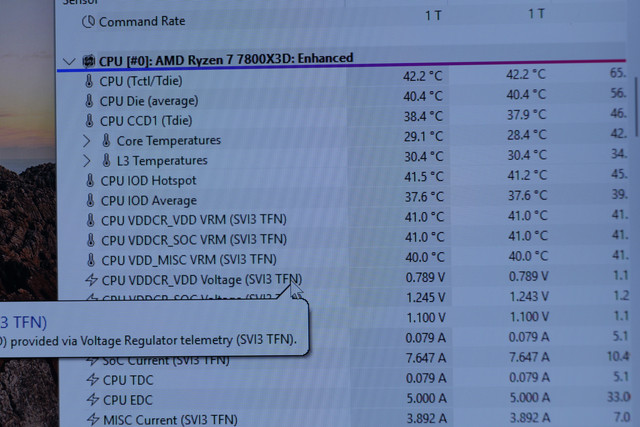Select the CPU EDC label
The image size is (640, 427).
tap(128, 400)
